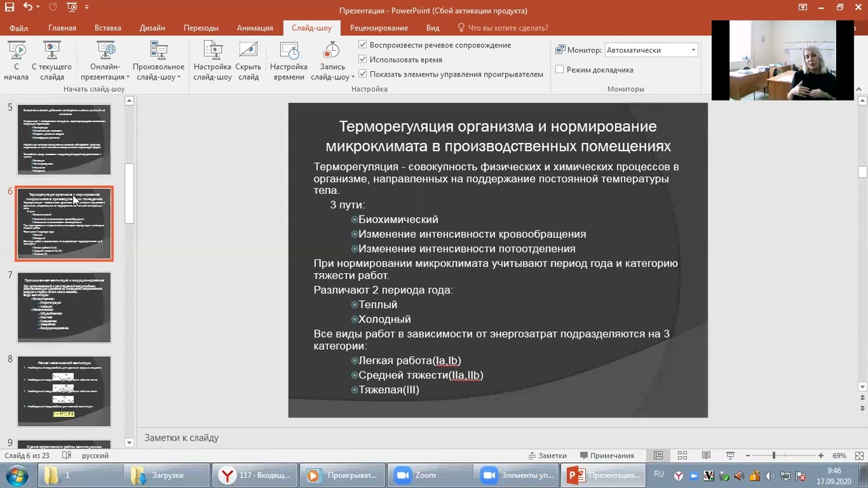The image size is (868, 488).
Task: Undo the last action
Action: click(27, 7)
